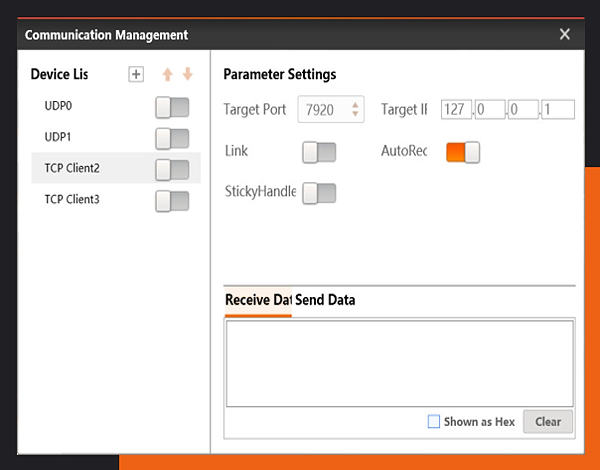Image resolution: width=600 pixels, height=470 pixels.
Task: Add a new device with the plus icon
Action: point(136,74)
